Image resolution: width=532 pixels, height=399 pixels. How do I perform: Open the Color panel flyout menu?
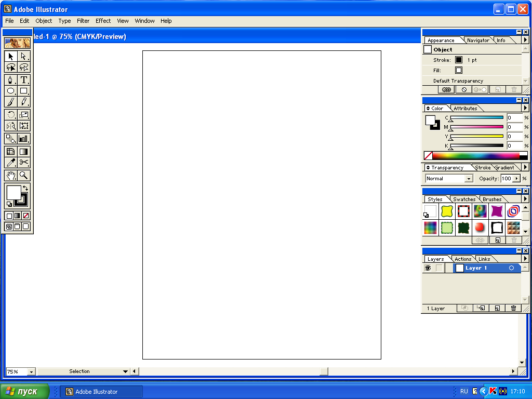coord(525,108)
